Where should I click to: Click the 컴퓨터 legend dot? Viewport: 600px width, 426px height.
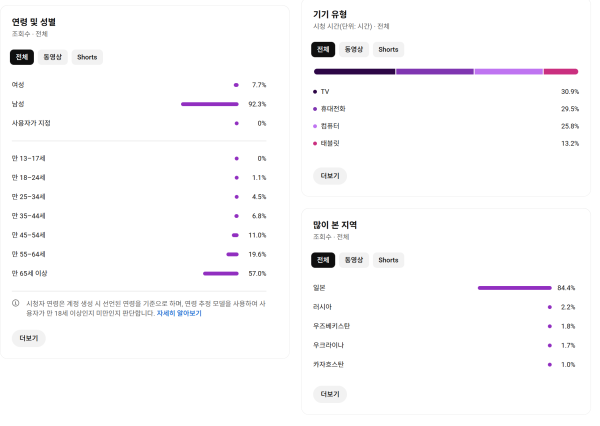click(315, 126)
